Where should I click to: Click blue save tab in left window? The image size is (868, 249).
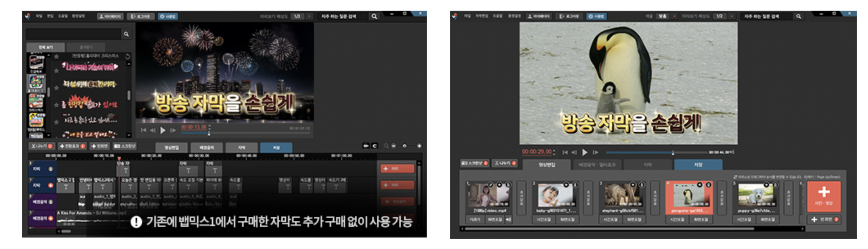(x=276, y=147)
